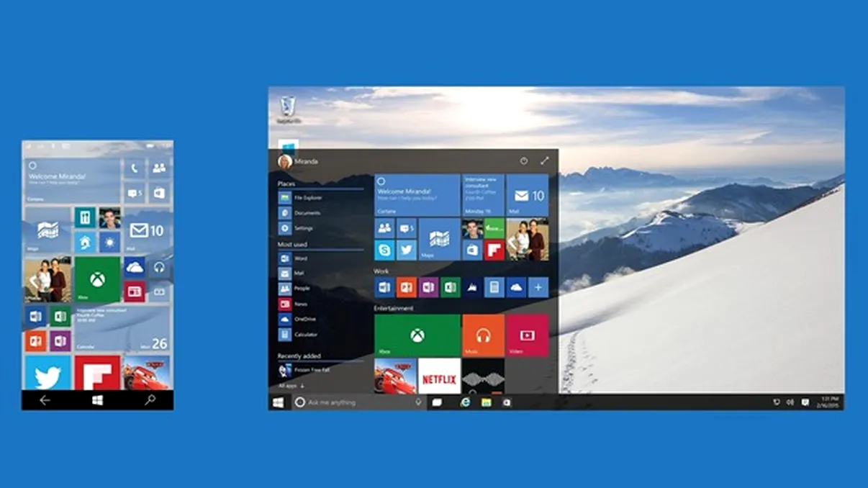This screenshot has width=868, height=488.
Task: Click the power icon atop the Start menu
Action: [523, 161]
